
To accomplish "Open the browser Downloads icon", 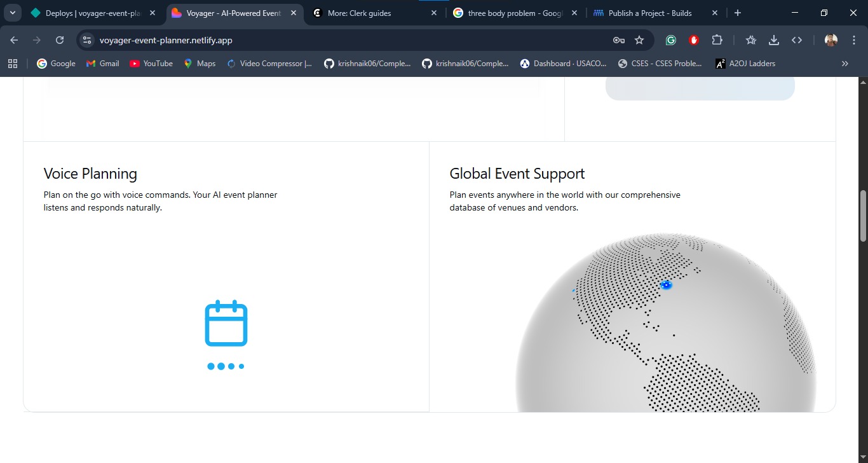I will 773,40.
